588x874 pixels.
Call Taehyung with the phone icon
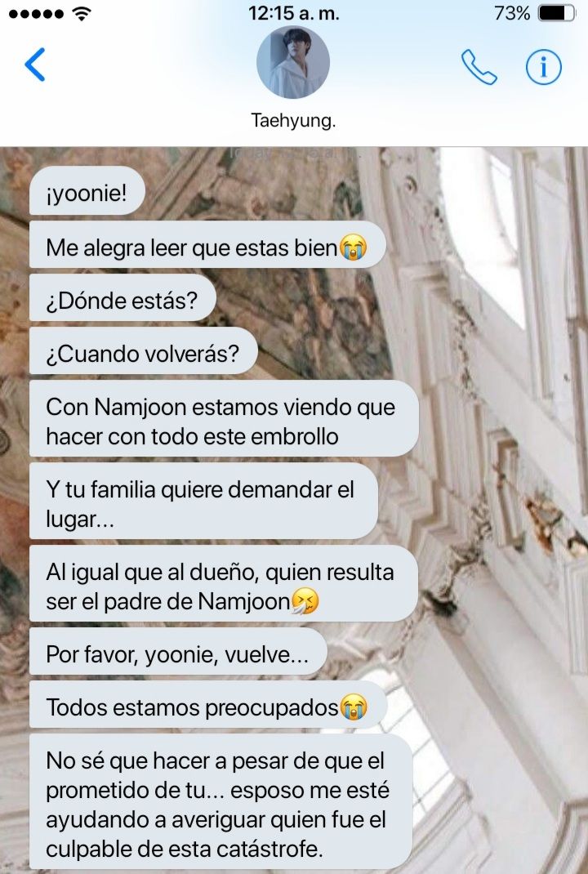(479, 67)
